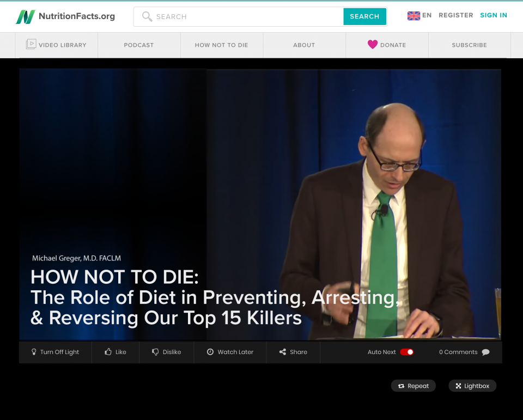523x420 pixels.
Task: Click the magnifying glass search icon
Action: 147,16
